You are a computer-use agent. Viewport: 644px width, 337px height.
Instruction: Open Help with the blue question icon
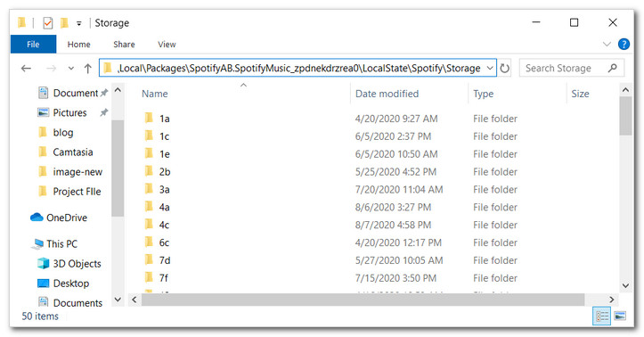click(624, 44)
